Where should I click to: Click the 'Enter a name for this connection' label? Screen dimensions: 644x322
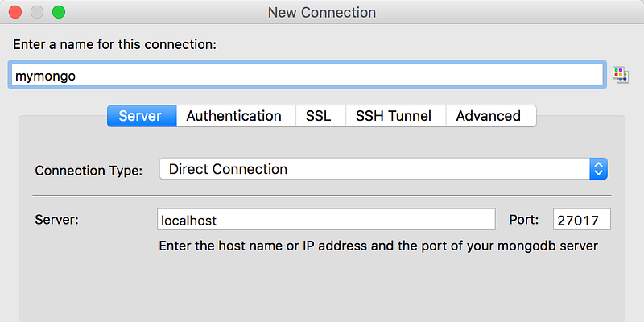[115, 44]
